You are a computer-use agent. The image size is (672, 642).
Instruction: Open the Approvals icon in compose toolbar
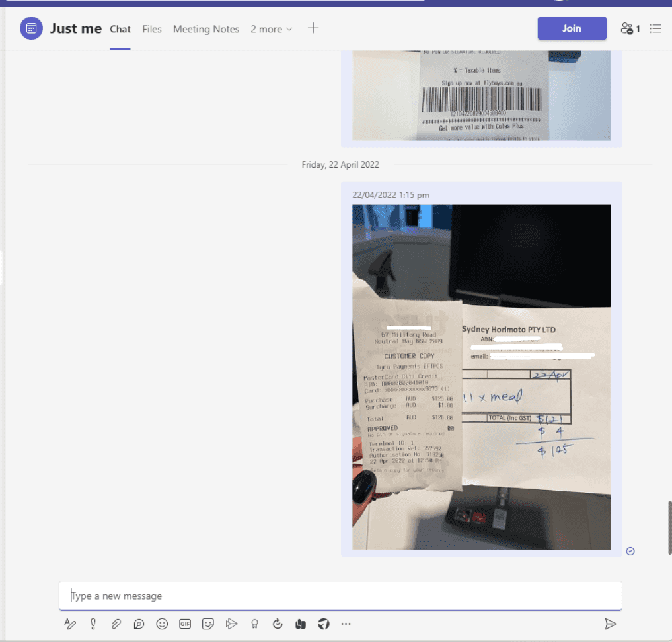tap(278, 624)
